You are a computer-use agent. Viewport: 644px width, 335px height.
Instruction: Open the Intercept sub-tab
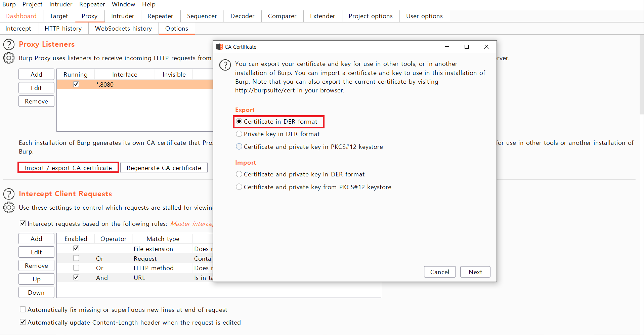point(18,29)
